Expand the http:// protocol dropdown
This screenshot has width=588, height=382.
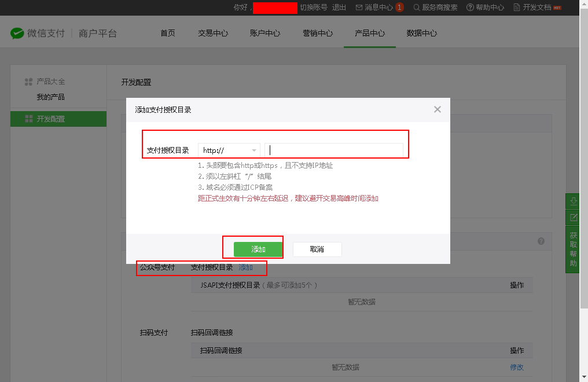pos(229,150)
